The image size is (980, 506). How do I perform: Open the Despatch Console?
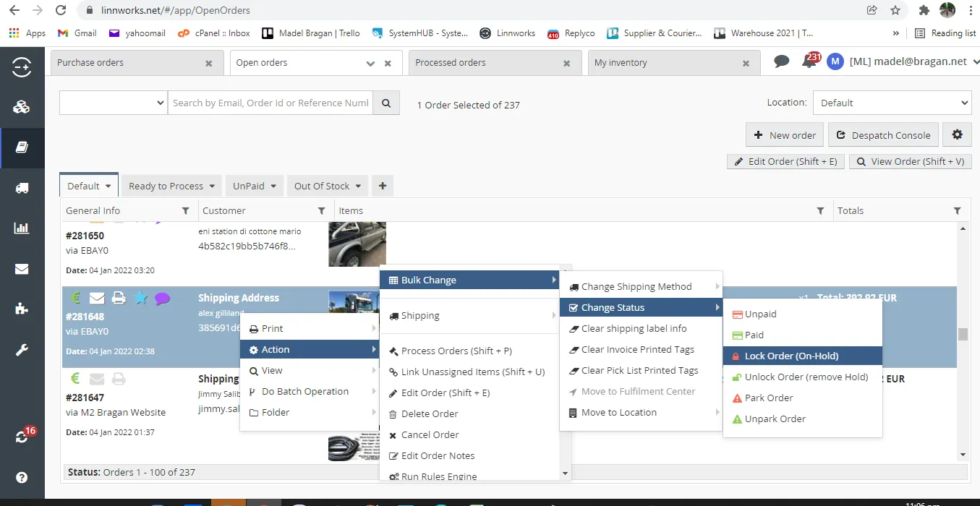click(x=884, y=134)
